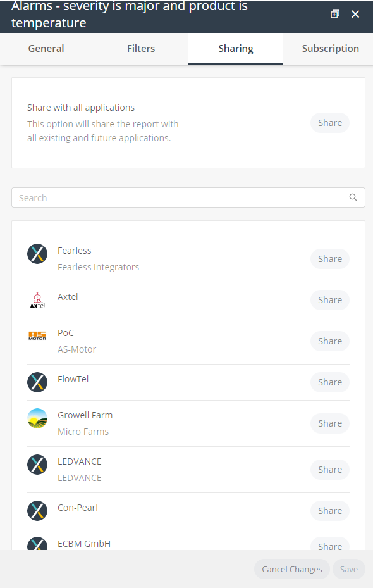Open the report in a new window
This screenshot has width=373, height=588.
coord(334,13)
